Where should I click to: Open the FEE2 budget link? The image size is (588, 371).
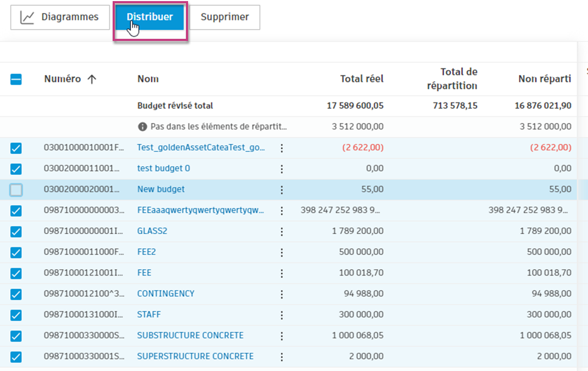146,252
